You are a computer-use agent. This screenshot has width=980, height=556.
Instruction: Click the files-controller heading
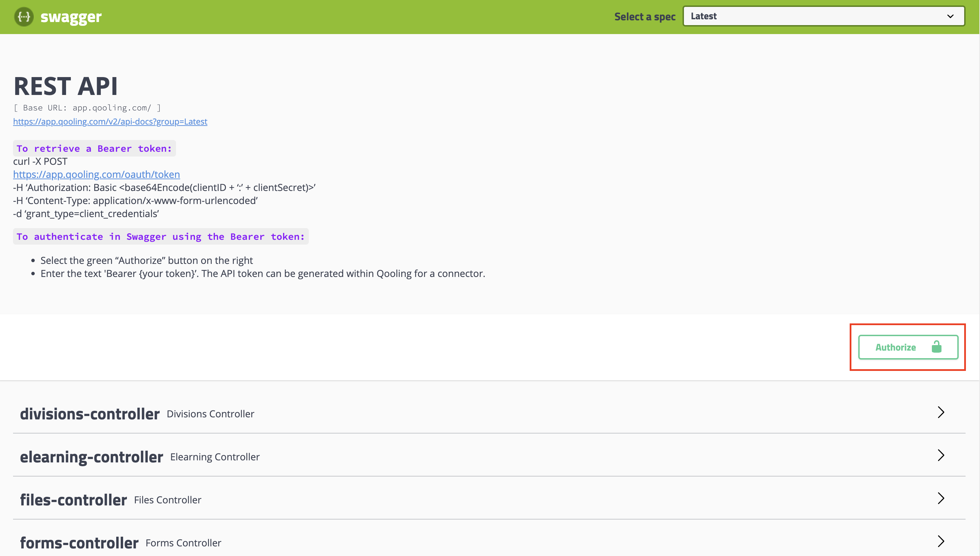tap(73, 500)
